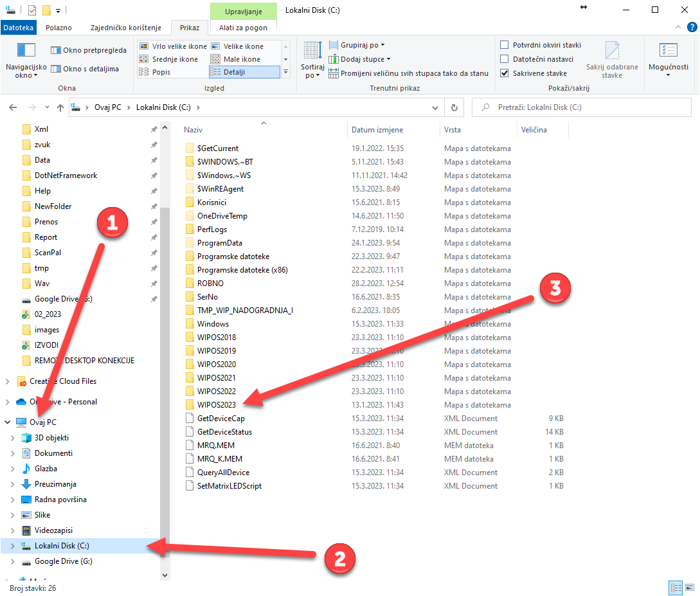This screenshot has width=700, height=596.
Task: Click the Naziv column header
Action: click(x=193, y=130)
